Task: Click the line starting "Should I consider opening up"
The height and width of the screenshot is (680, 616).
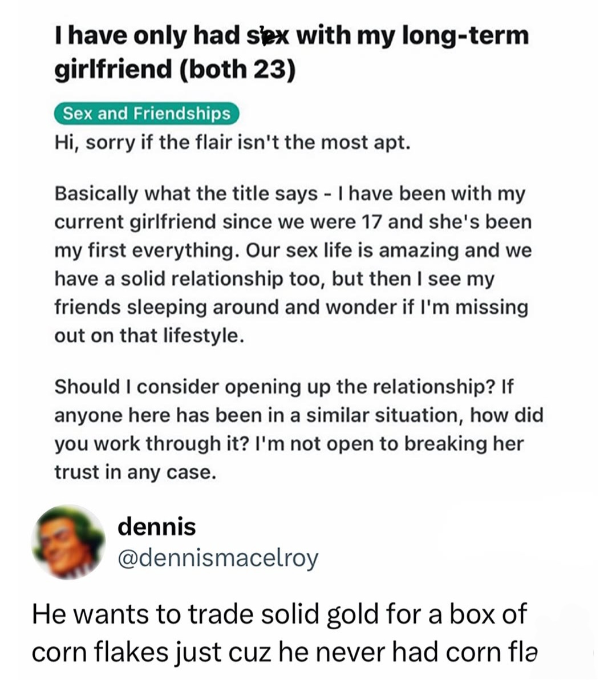Action: coord(283,387)
